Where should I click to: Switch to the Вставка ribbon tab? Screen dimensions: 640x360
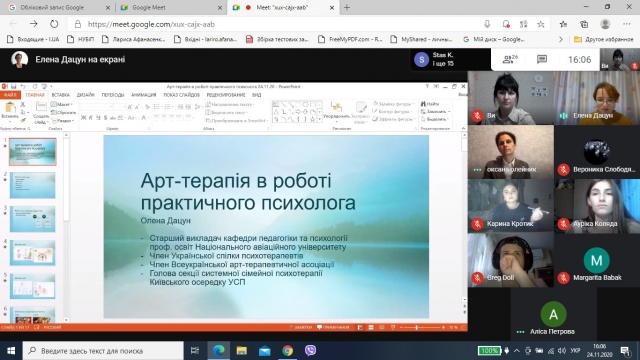click(x=61, y=95)
